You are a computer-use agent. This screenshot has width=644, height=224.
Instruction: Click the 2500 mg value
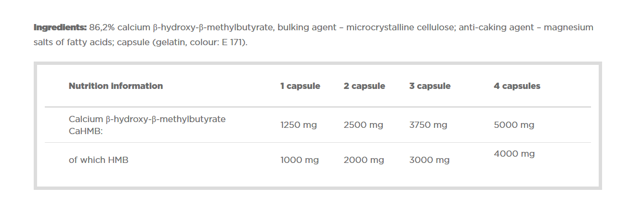point(363,125)
